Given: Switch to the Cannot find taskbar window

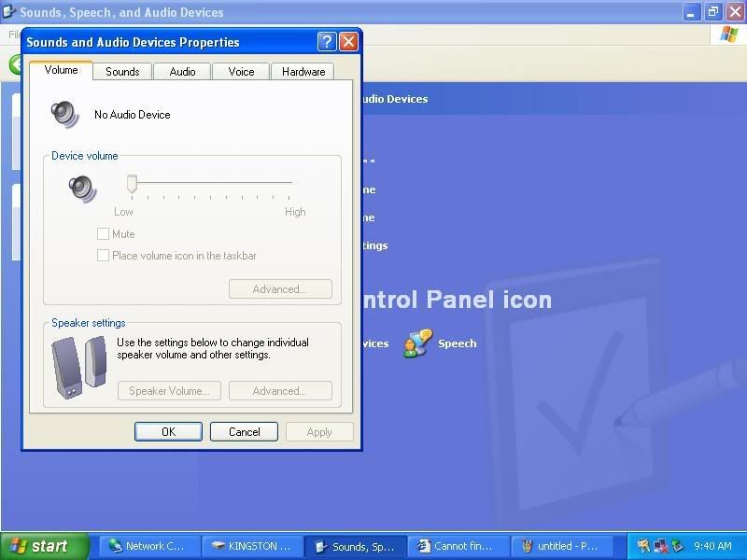Looking at the screenshot, I should tap(459, 546).
